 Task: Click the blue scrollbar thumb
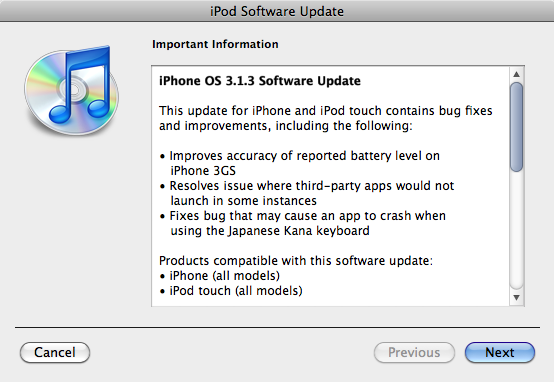point(516,127)
